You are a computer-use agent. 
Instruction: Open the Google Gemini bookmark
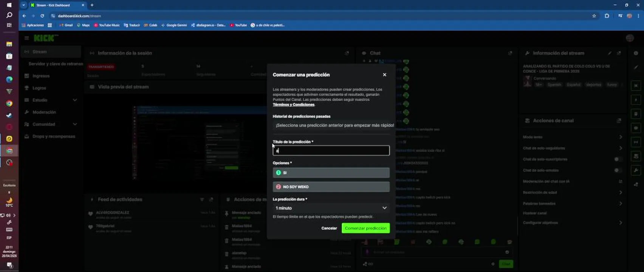point(174,25)
